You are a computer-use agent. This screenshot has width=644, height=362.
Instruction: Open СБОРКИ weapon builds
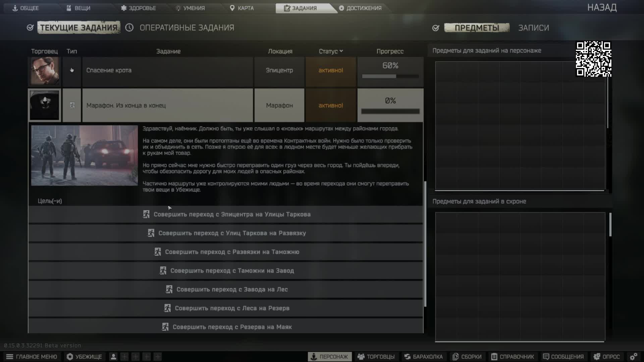(x=467, y=357)
